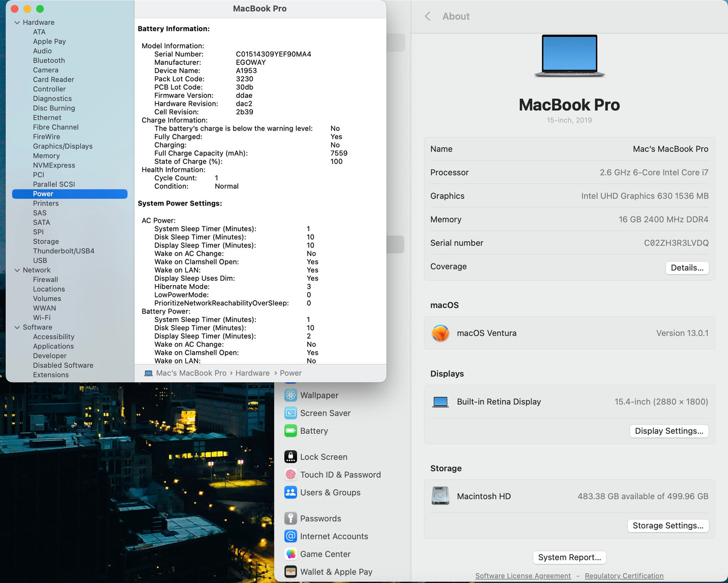
Task: Select the Wallpaper settings icon
Action: click(319, 395)
